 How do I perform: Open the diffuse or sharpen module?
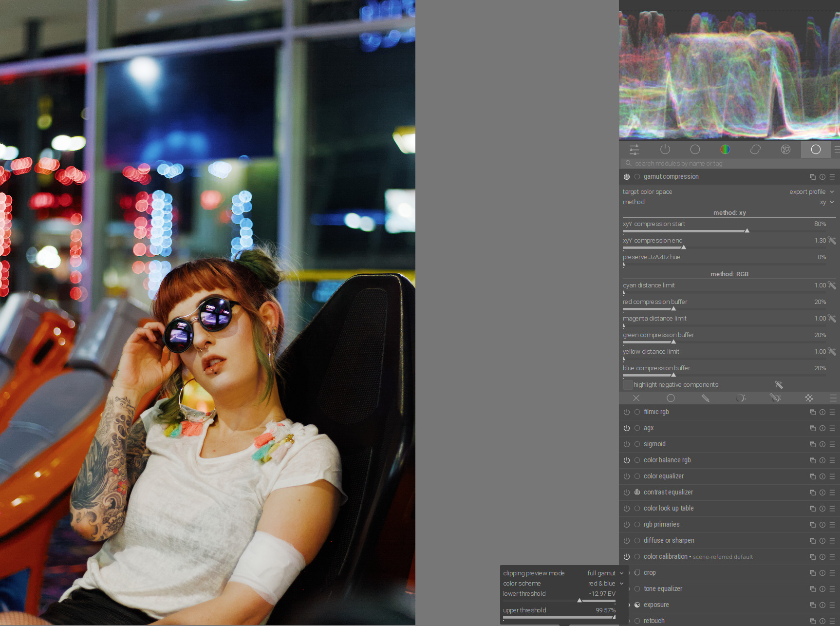coord(669,541)
